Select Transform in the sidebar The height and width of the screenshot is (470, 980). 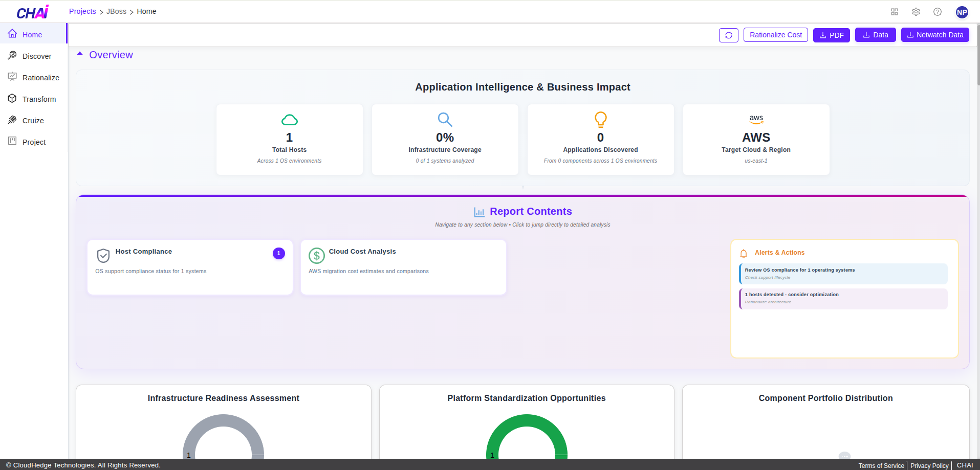(39, 99)
